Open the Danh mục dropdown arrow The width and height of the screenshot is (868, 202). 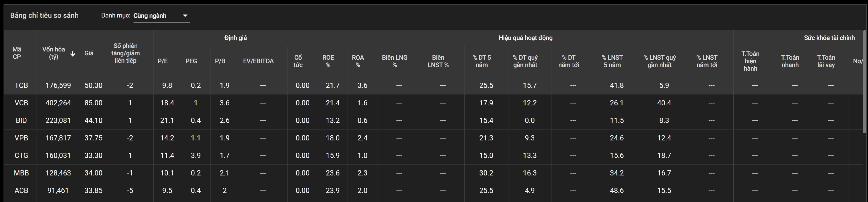(185, 16)
